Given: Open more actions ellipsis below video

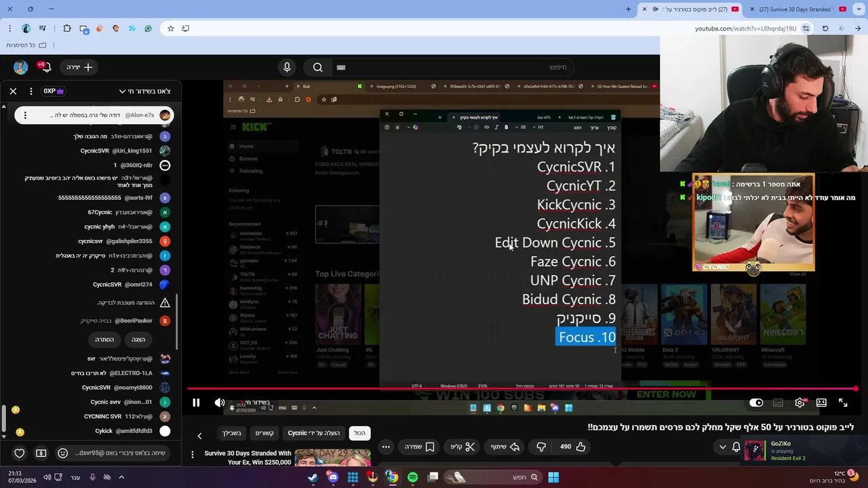Looking at the screenshot, I should pyautogui.click(x=386, y=447).
